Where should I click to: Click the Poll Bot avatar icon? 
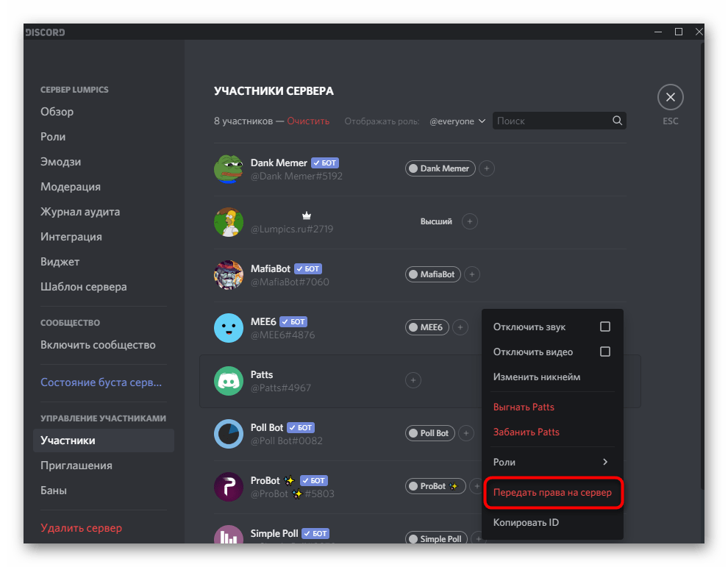click(x=229, y=434)
